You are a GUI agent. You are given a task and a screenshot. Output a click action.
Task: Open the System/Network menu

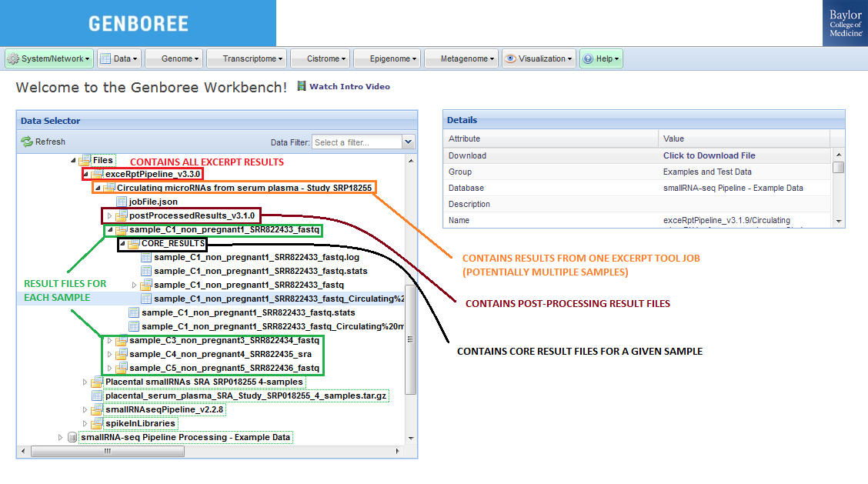pos(49,58)
